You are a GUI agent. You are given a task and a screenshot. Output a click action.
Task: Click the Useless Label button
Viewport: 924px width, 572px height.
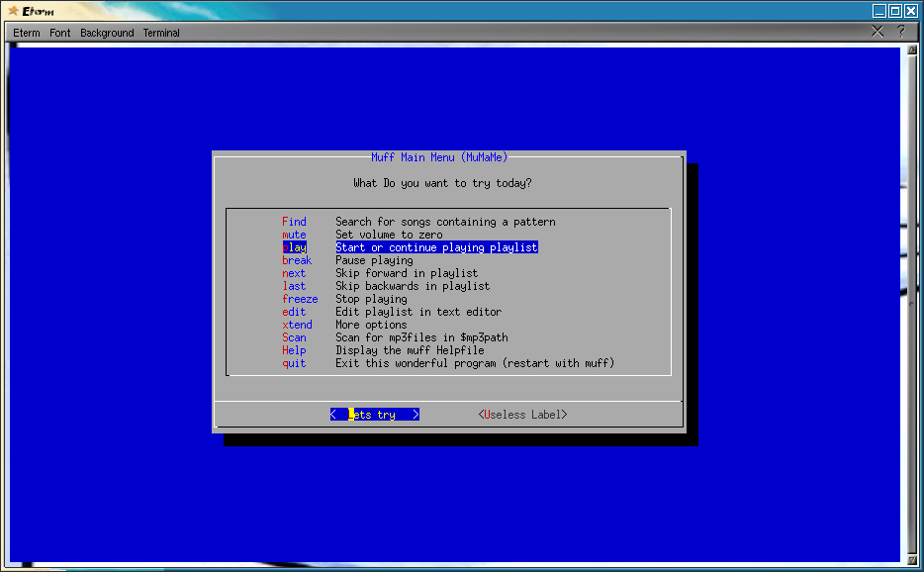click(x=522, y=415)
